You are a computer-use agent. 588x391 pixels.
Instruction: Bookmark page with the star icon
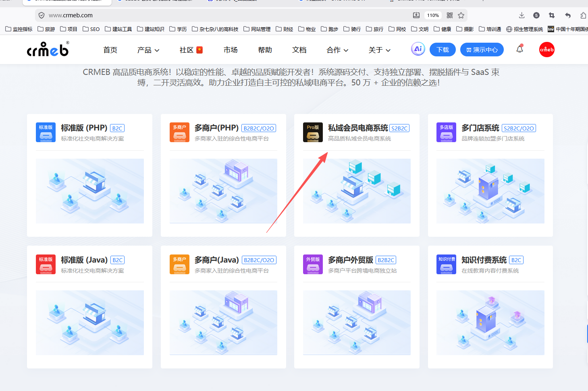[x=461, y=15]
